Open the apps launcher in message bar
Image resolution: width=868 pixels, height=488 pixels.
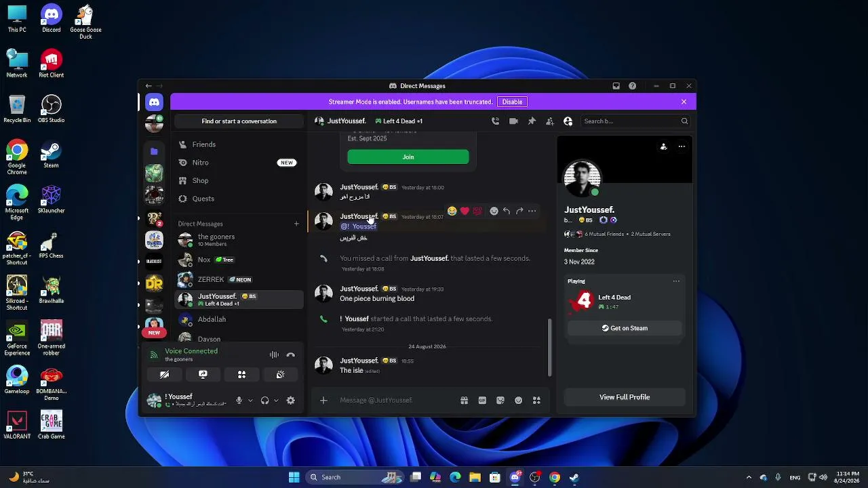[536, 401]
